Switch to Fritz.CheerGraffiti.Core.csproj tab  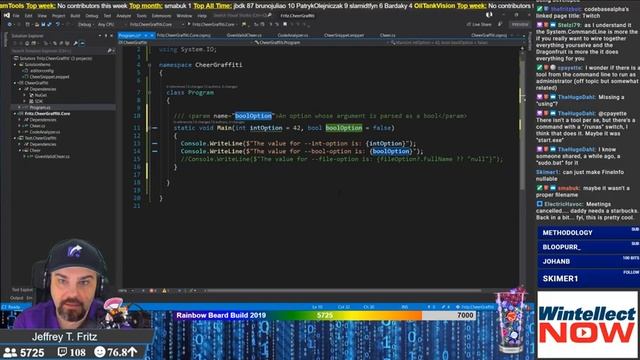click(184, 36)
